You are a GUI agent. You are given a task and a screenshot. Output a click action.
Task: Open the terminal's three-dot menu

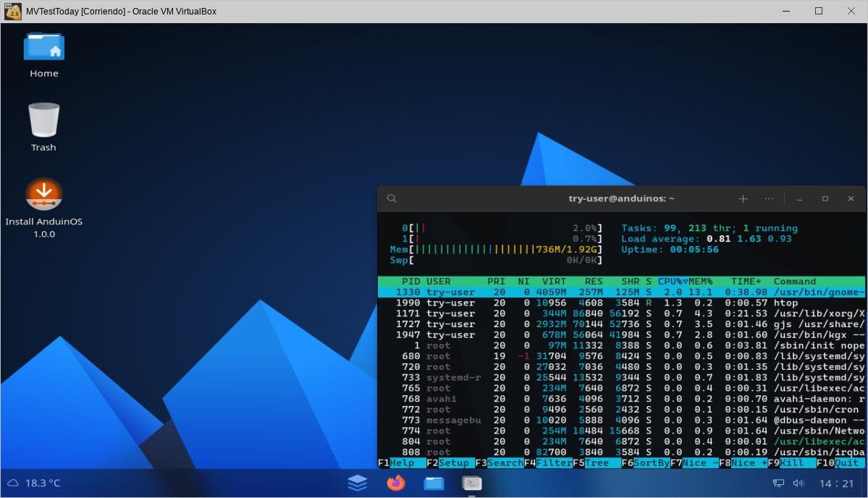pyautogui.click(x=769, y=198)
